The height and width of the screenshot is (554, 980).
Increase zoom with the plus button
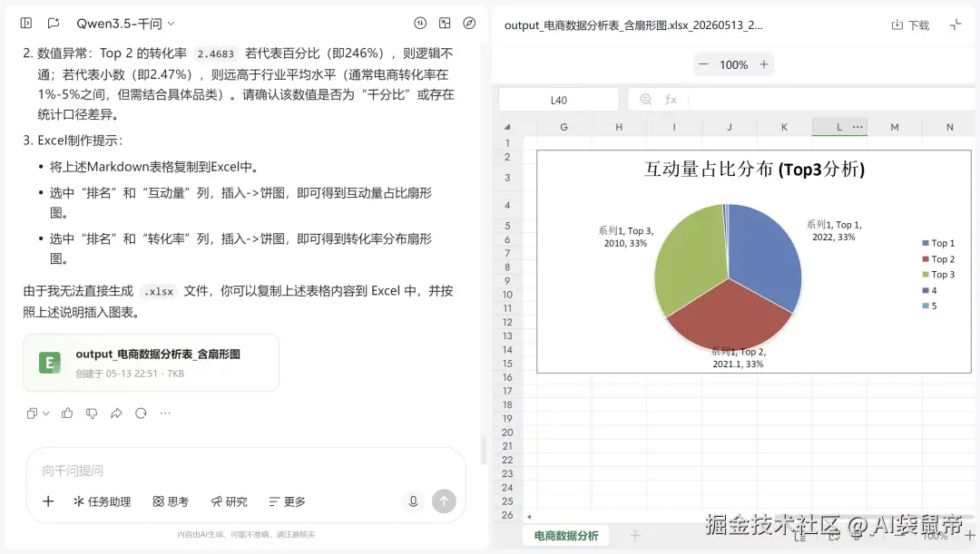tap(764, 64)
